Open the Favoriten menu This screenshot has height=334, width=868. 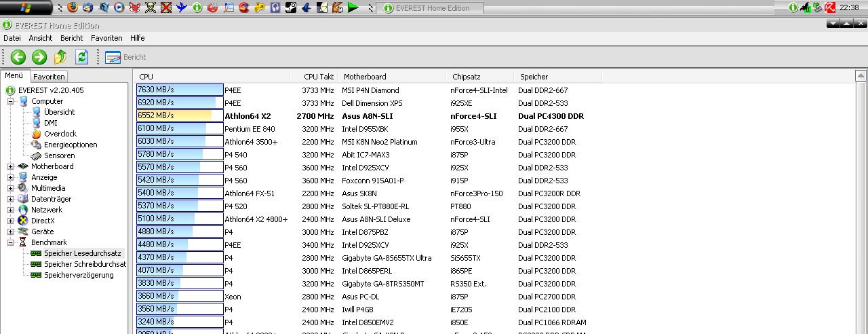coord(106,38)
